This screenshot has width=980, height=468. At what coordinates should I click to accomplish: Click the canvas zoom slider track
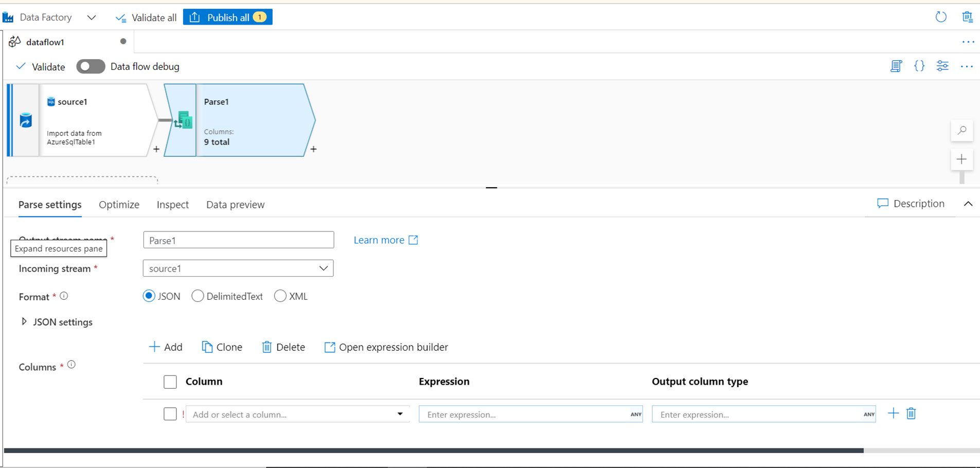click(962, 177)
